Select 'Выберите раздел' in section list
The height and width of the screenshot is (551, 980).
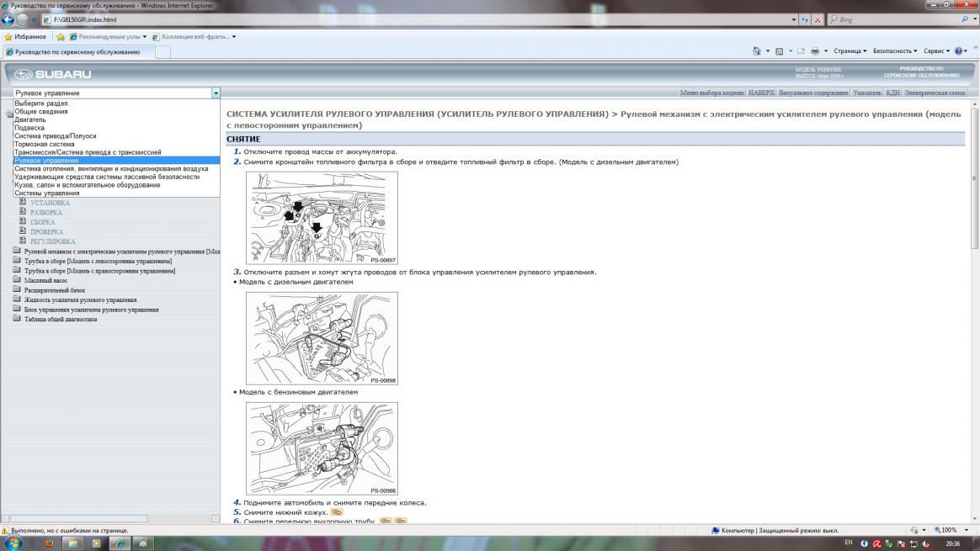pos(116,103)
